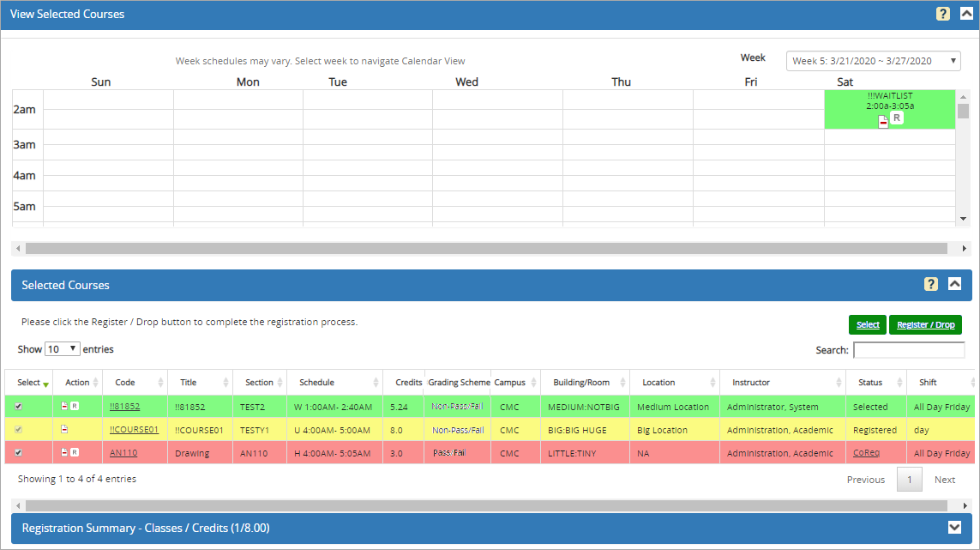Expand the Registration Summary panel
The height and width of the screenshot is (550, 980).
pos(954,528)
